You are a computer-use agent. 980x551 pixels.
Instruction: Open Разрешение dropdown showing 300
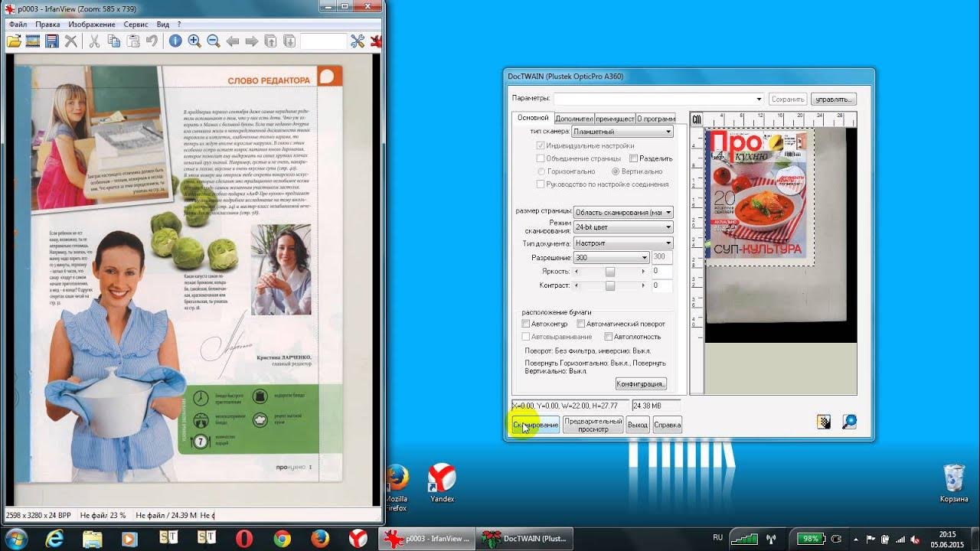(611, 258)
